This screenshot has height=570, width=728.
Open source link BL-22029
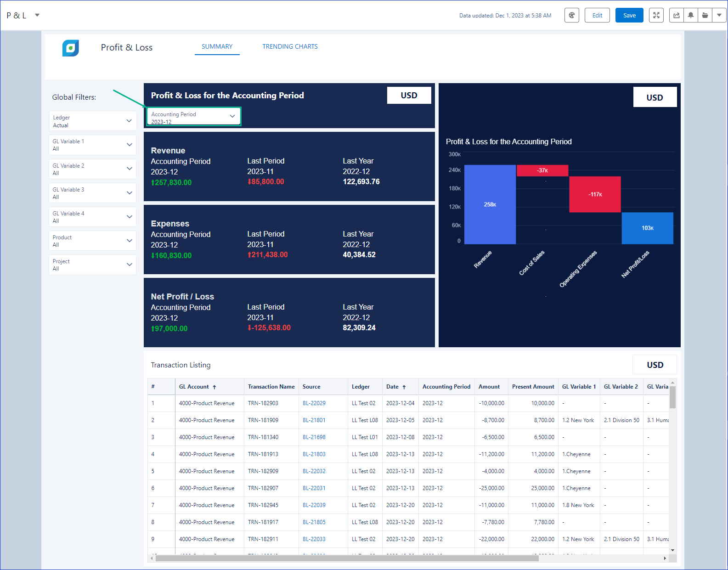[314, 403]
